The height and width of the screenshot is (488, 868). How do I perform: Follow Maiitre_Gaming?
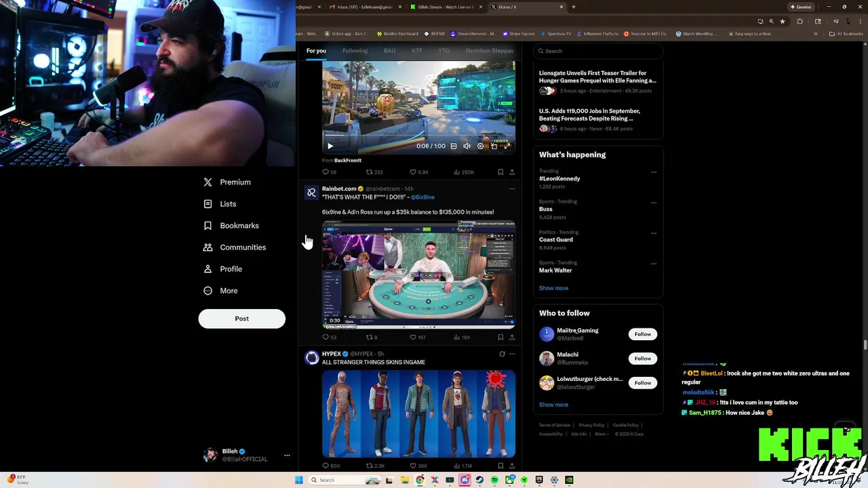click(643, 334)
